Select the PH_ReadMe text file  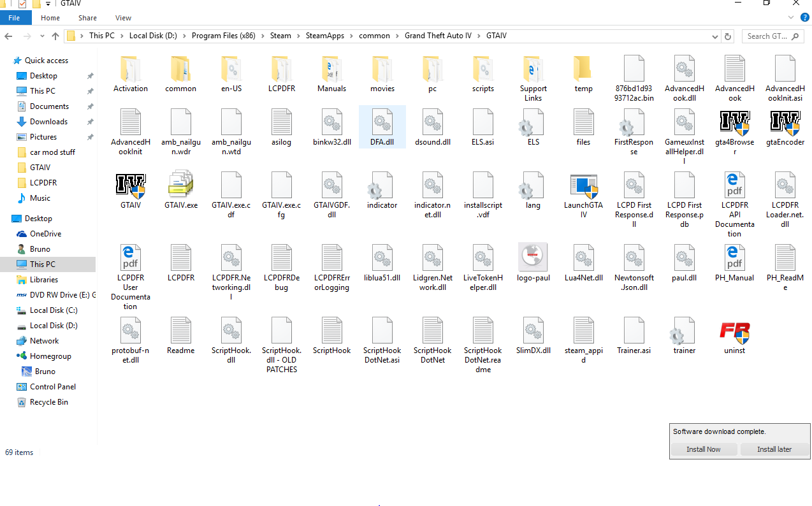pyautogui.click(x=785, y=257)
